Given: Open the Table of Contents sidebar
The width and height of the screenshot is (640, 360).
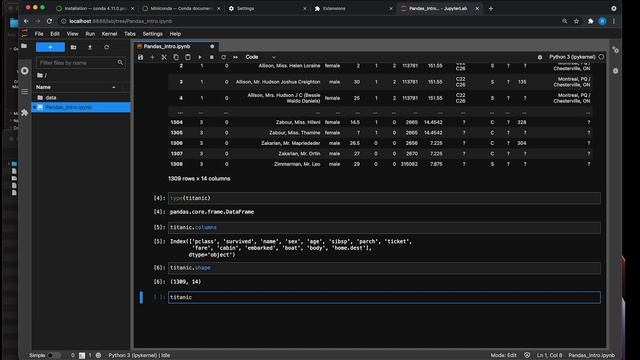Looking at the screenshot, I should point(24,91).
